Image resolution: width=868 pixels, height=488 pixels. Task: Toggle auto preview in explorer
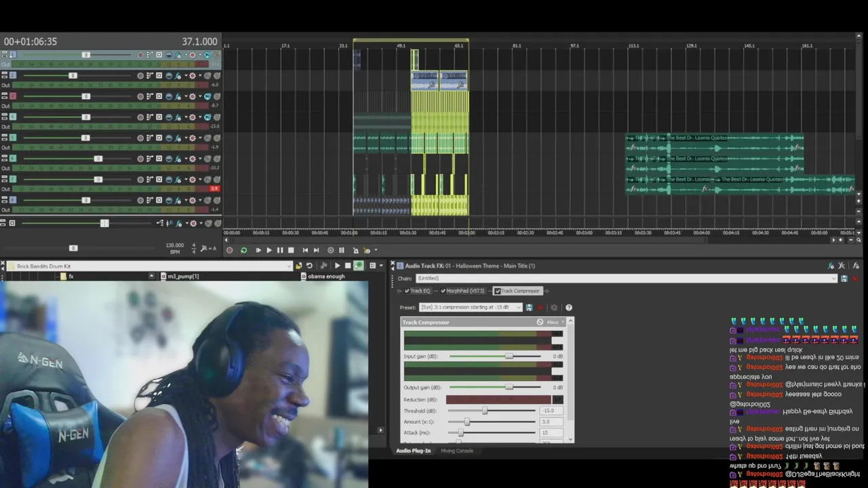point(359,266)
